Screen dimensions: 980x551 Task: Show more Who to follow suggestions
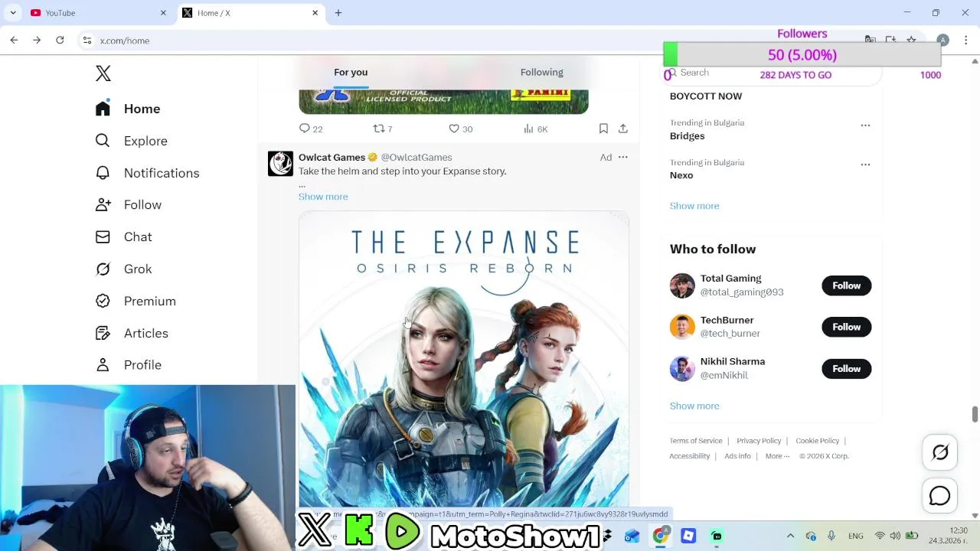[694, 406]
